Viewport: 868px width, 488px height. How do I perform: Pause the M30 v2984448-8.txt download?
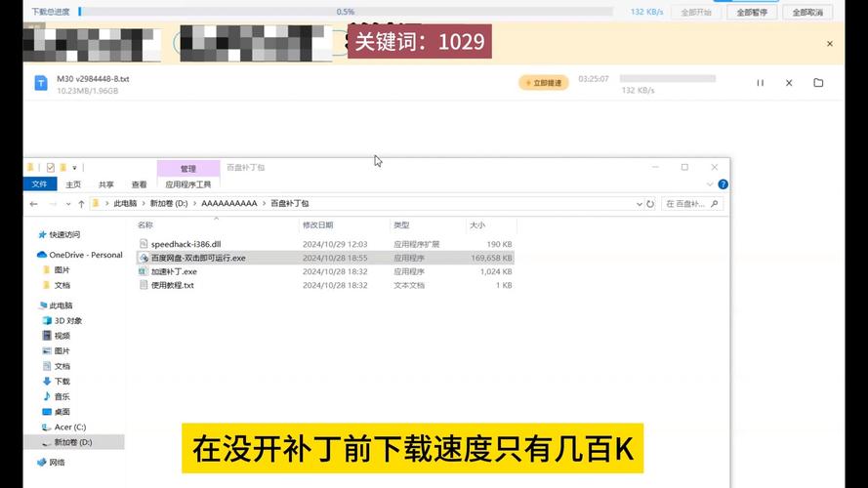pyautogui.click(x=760, y=83)
